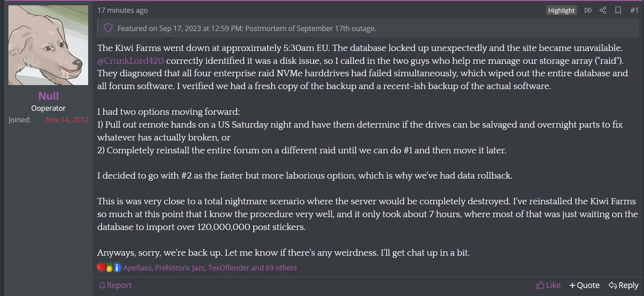Open the share post icon
Viewport: 644px width, 296px height.
(602, 10)
